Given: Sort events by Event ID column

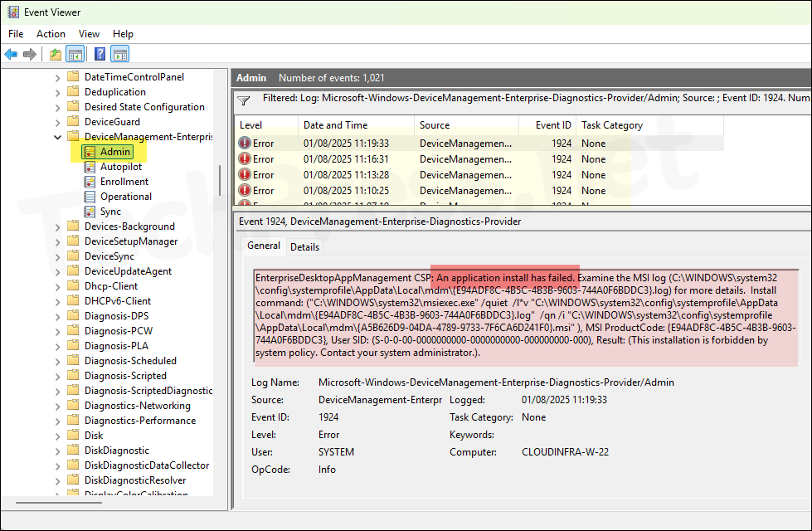Looking at the screenshot, I should (547, 124).
